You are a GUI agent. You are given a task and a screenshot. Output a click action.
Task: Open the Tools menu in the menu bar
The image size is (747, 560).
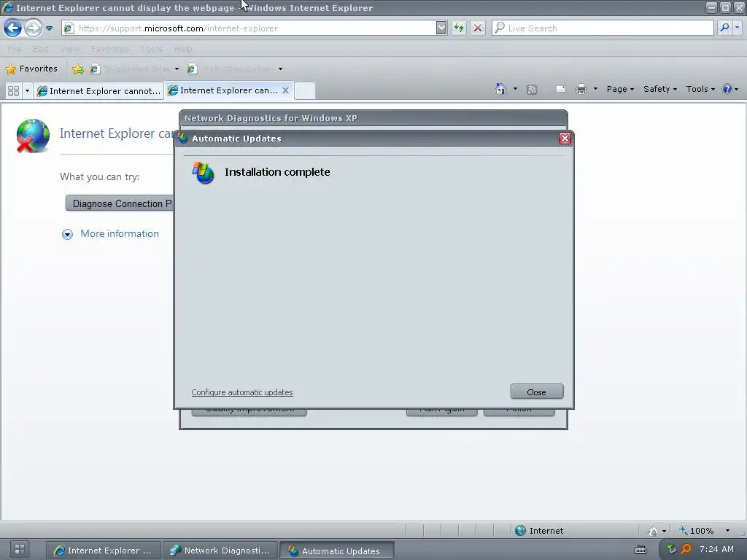pos(152,49)
